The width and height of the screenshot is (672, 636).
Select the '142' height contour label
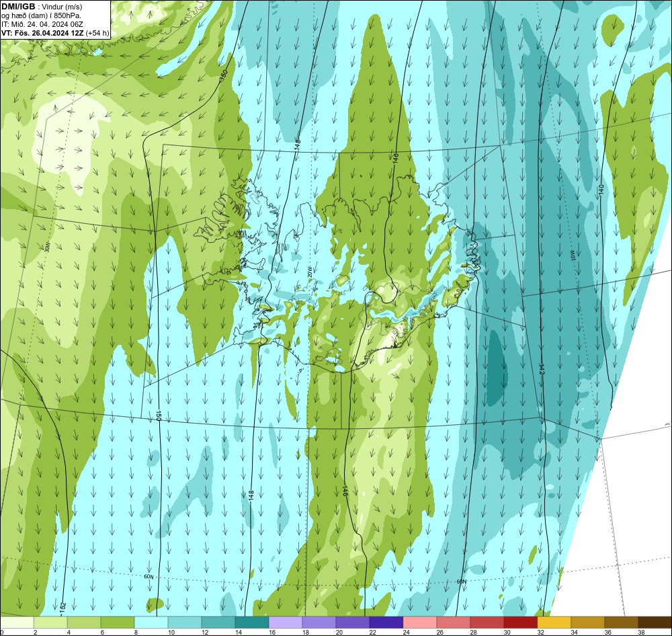(541, 370)
